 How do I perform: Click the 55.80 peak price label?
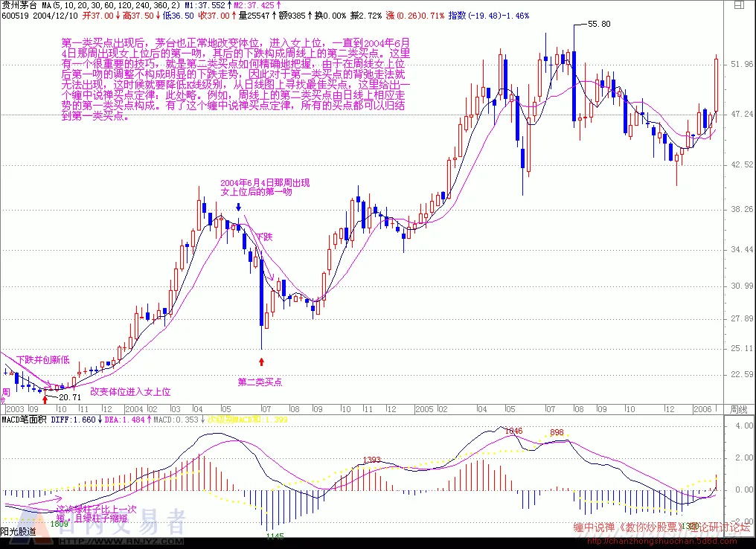[x=599, y=24]
